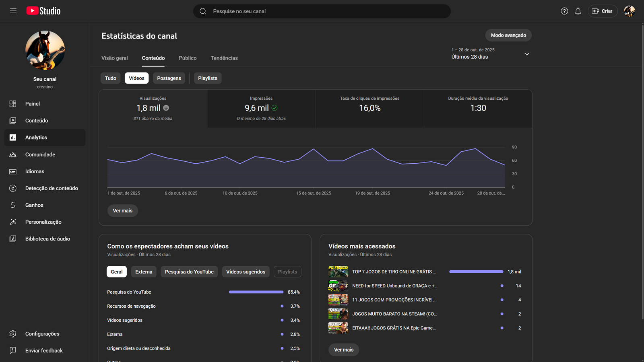This screenshot has height=362, width=644.
Task: Select the Postagens filter chip
Action: 169,78
